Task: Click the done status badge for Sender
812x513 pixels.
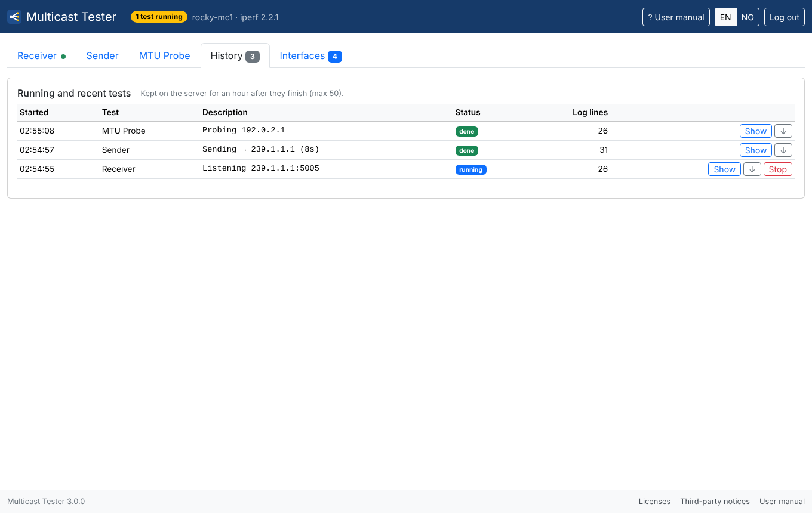Action: pyautogui.click(x=467, y=150)
